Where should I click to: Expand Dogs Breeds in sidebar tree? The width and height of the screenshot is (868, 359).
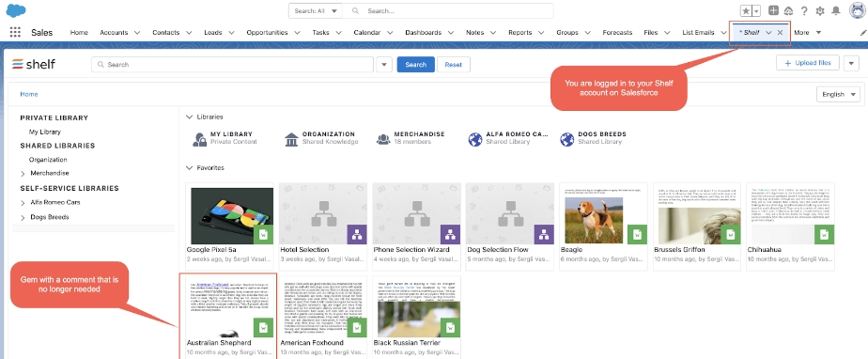(23, 217)
